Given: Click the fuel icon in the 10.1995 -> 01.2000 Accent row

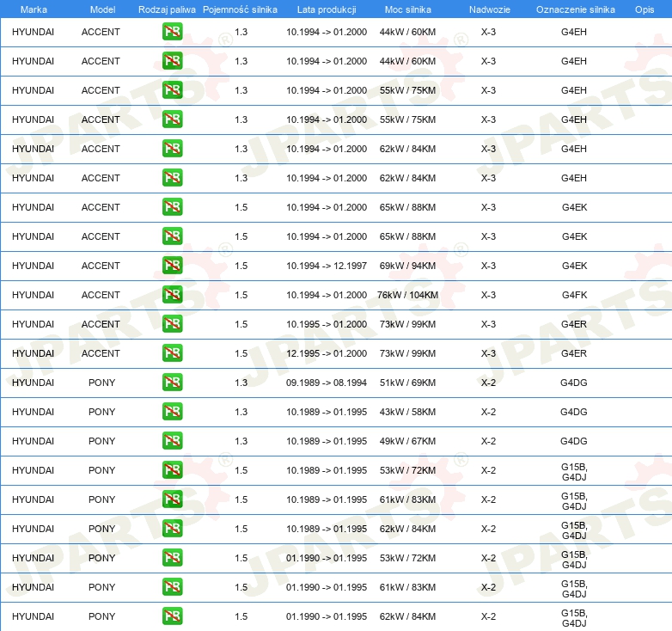Looking at the screenshot, I should pos(172,323).
